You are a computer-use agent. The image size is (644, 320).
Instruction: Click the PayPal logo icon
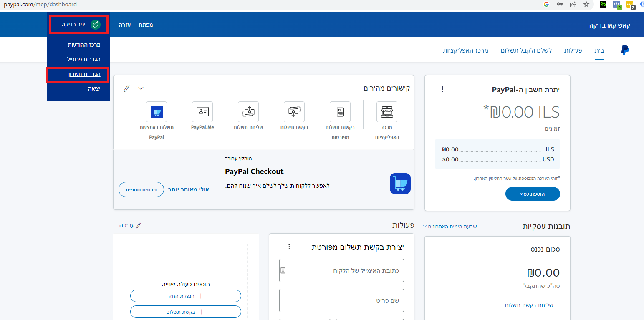[x=625, y=50]
